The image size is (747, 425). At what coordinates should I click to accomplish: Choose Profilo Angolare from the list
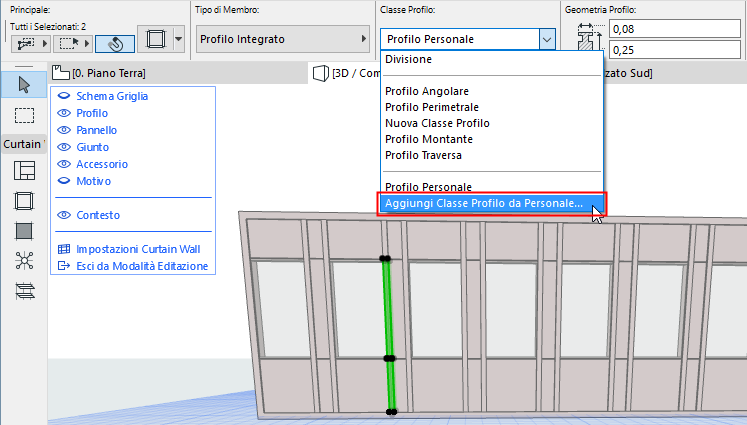click(492, 91)
